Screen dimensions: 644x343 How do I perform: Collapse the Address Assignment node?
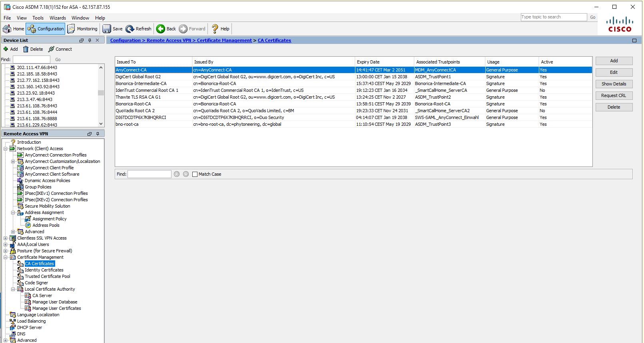tap(13, 212)
